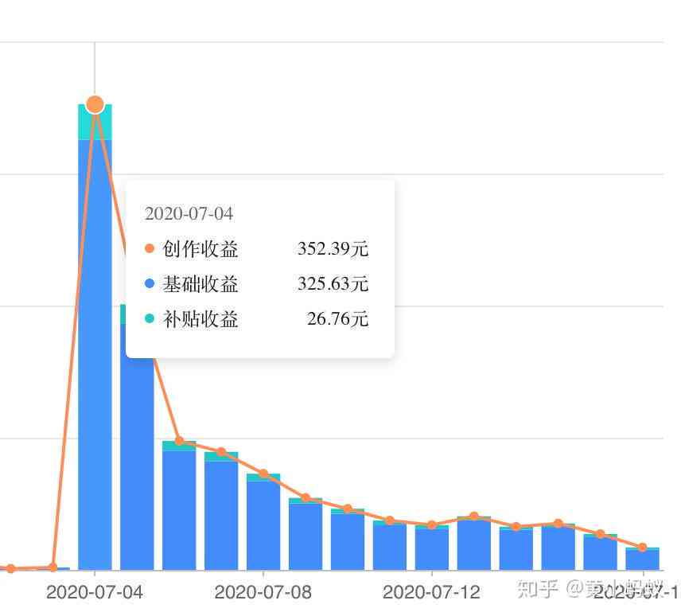This screenshot has width=681, height=616.
Task: Click the value 26.76元 in the tooltip
Action: [x=338, y=319]
